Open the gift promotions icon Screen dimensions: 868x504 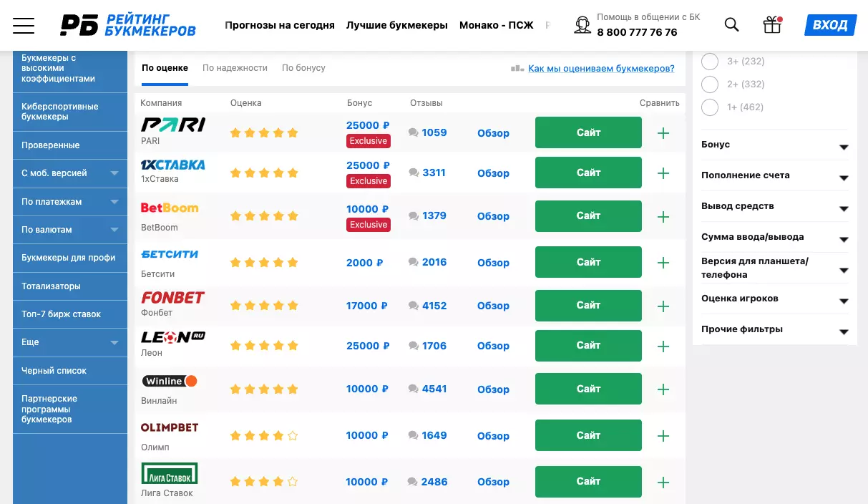click(x=772, y=24)
